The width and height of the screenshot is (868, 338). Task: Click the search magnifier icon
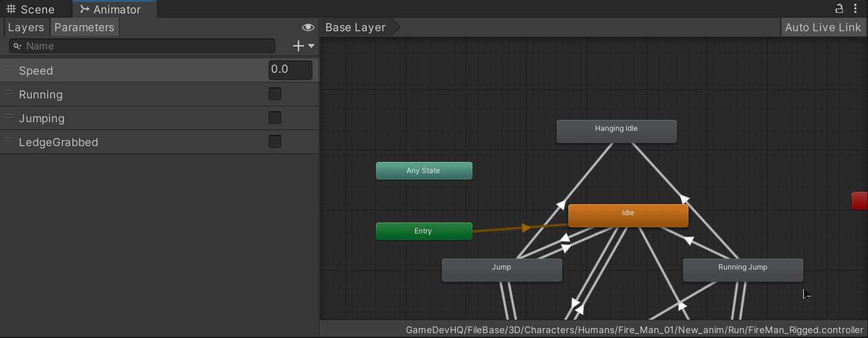(18, 46)
